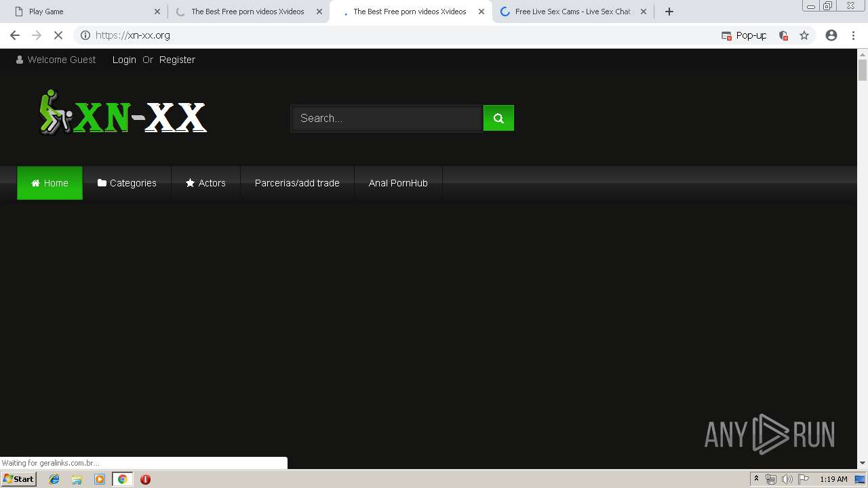Click the green search magnifier button

click(498, 118)
